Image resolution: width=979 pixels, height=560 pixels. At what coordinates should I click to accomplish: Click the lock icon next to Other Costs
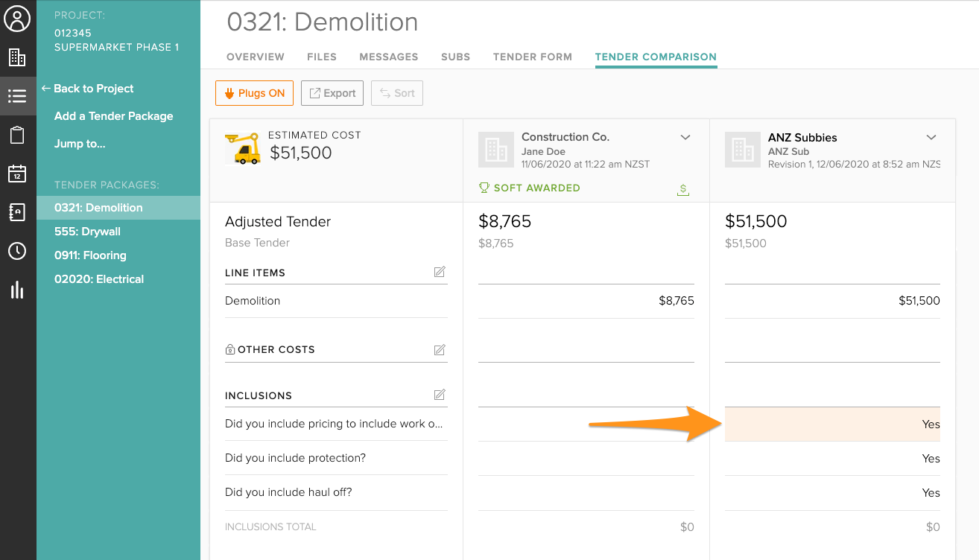point(229,349)
